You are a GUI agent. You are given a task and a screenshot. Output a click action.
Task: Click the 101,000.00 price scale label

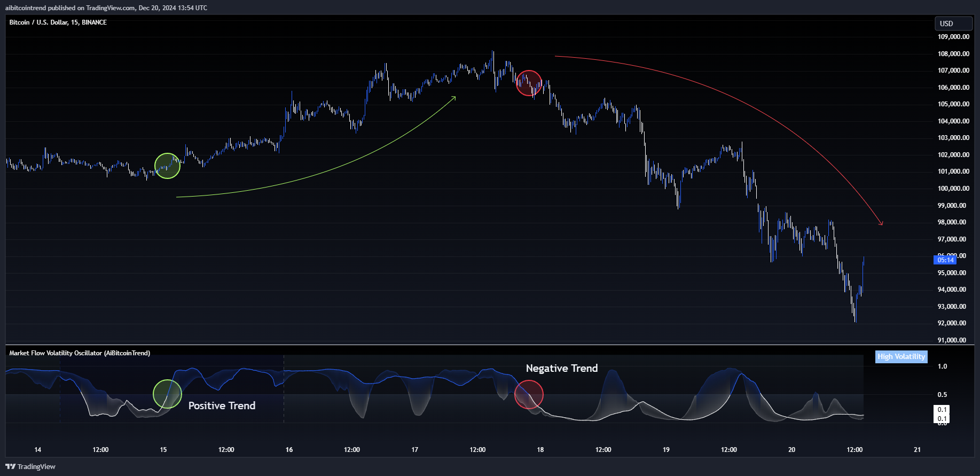coord(953,171)
